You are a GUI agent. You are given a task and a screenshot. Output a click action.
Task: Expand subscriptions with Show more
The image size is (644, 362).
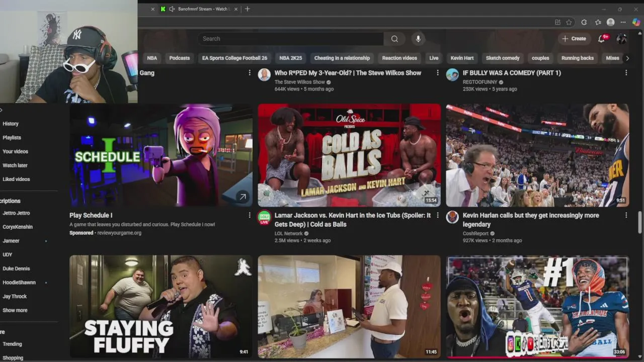pos(15,310)
